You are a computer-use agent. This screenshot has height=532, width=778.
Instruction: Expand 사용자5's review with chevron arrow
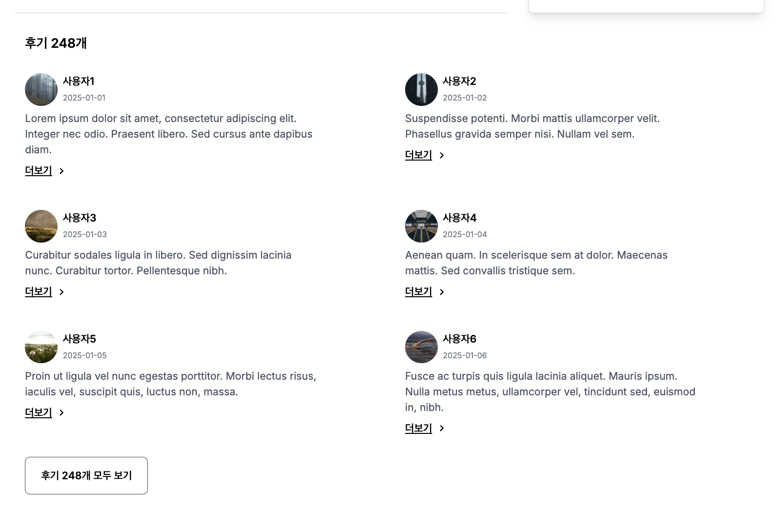click(x=61, y=413)
